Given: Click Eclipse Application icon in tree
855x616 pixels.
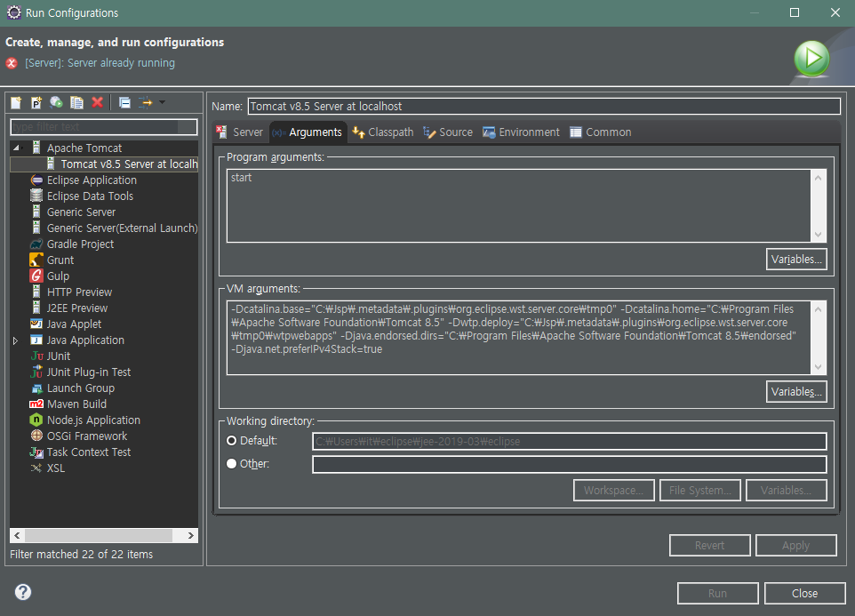Looking at the screenshot, I should pos(36,180).
